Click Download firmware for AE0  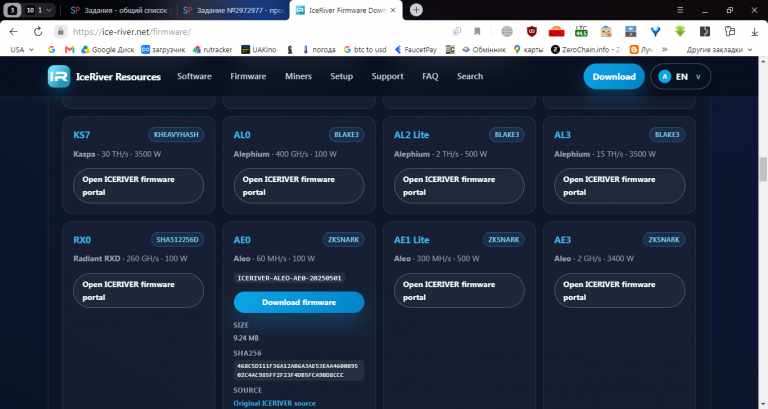(x=299, y=302)
